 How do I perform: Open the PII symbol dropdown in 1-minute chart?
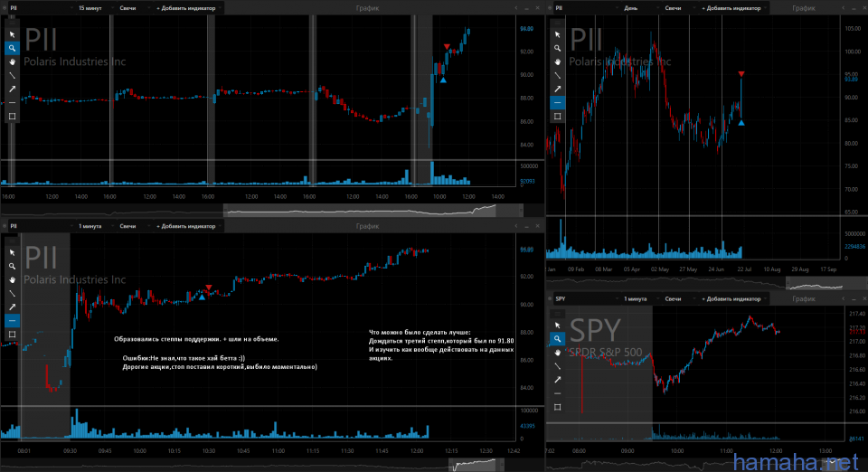click(x=42, y=226)
